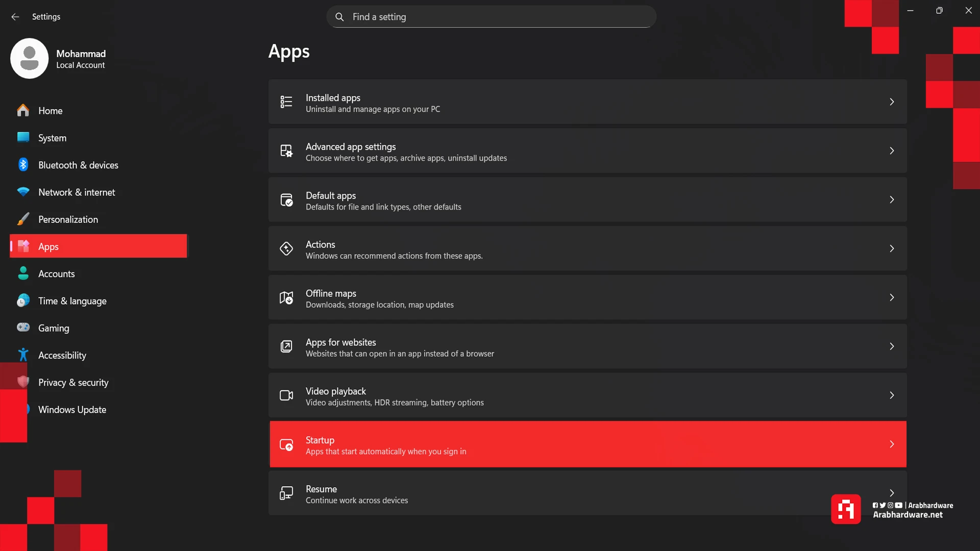This screenshot has width=980, height=551.
Task: Go to Bluetooth & devices section
Action: (x=78, y=165)
